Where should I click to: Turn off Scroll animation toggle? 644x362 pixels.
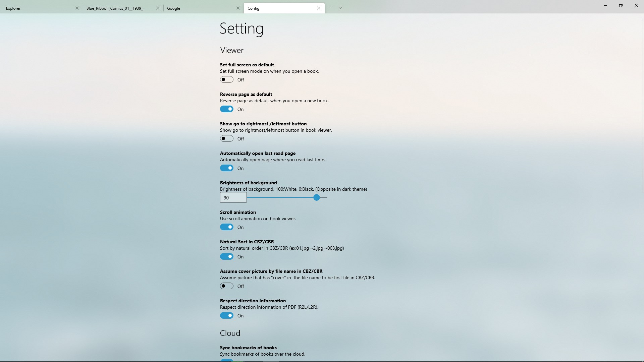click(x=227, y=227)
